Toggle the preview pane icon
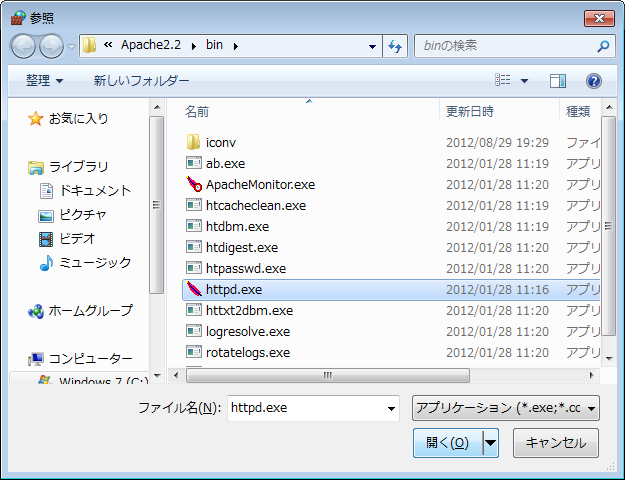This screenshot has width=625, height=480. (558, 81)
